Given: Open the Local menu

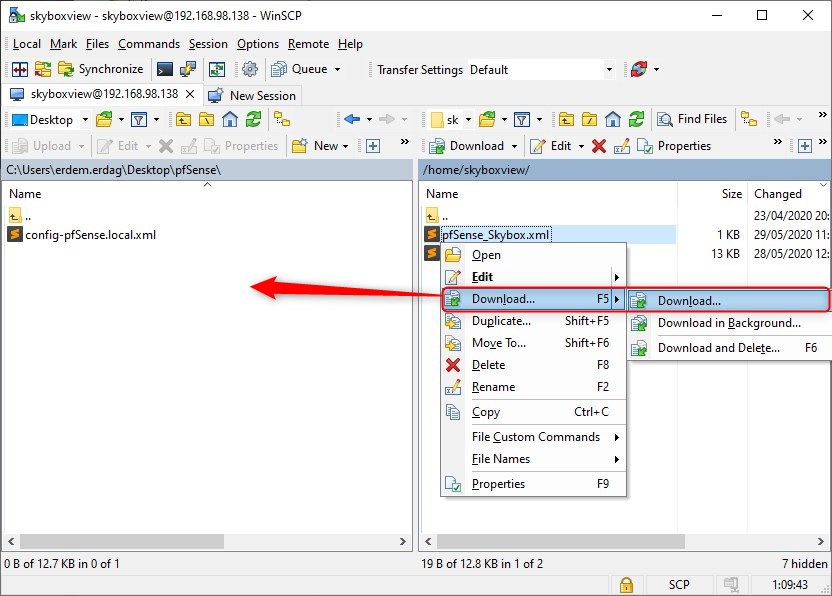Looking at the screenshot, I should (27, 44).
